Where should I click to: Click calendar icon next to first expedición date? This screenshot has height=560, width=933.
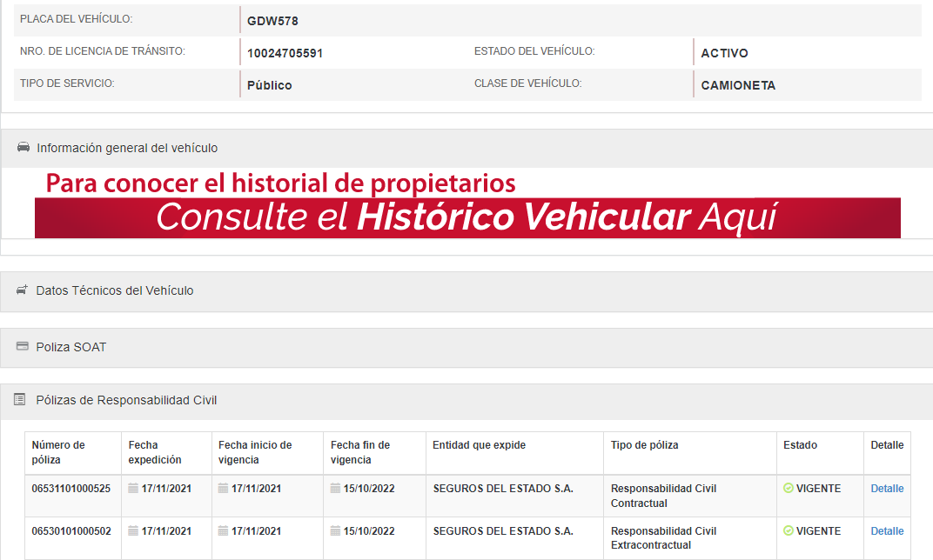133,489
